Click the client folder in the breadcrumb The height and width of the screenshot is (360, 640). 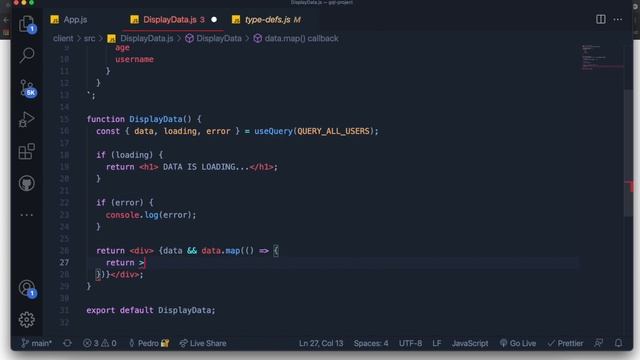point(63,38)
